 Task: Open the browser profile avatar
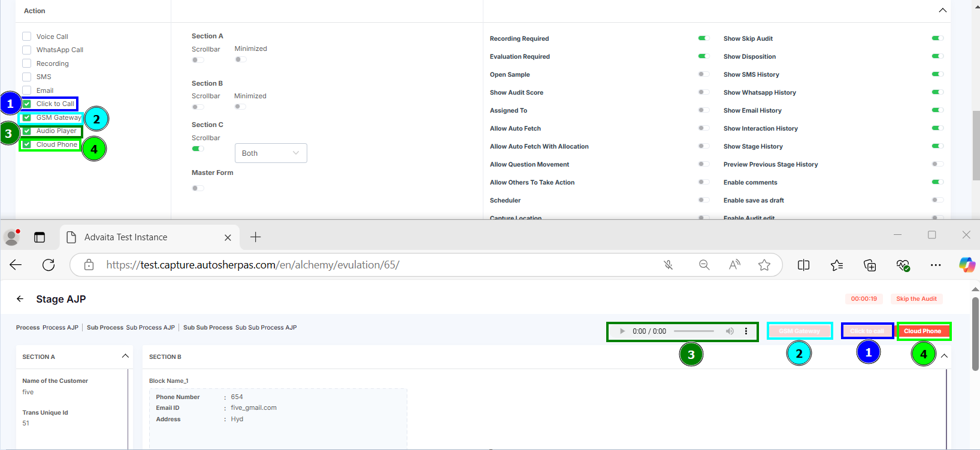(11, 237)
